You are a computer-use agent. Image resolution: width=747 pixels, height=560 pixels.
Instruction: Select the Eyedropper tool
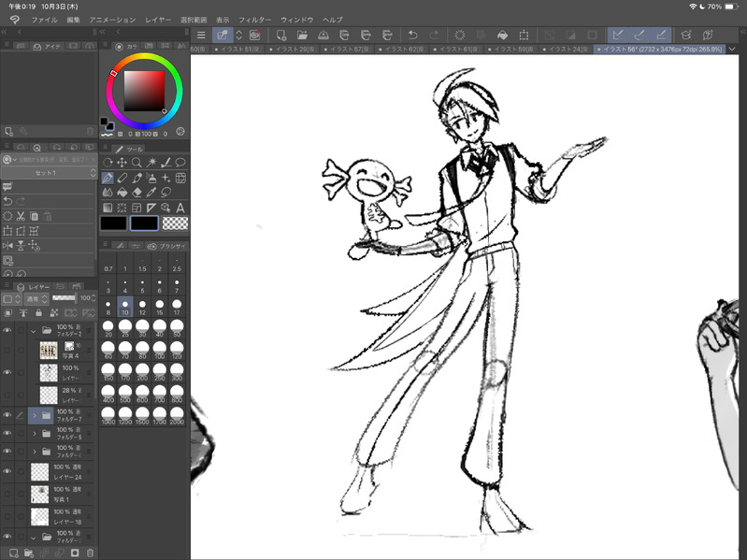pos(151,193)
